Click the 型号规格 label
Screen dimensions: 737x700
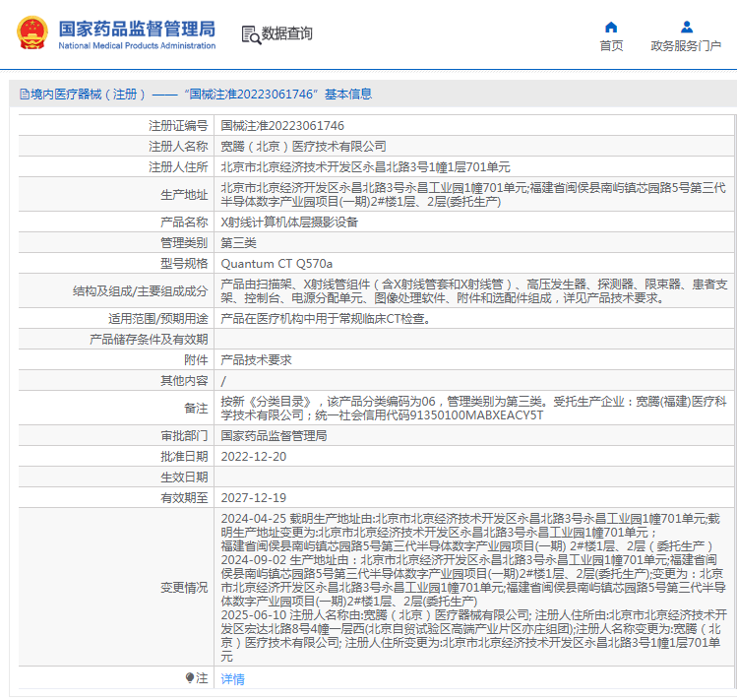(x=184, y=264)
